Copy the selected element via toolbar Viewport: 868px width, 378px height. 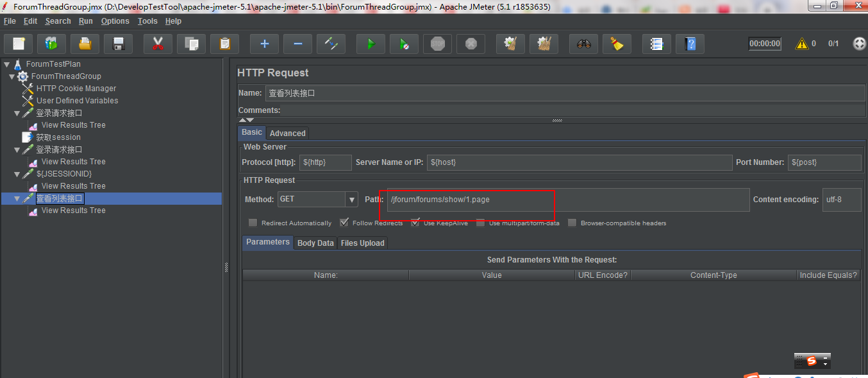point(191,44)
